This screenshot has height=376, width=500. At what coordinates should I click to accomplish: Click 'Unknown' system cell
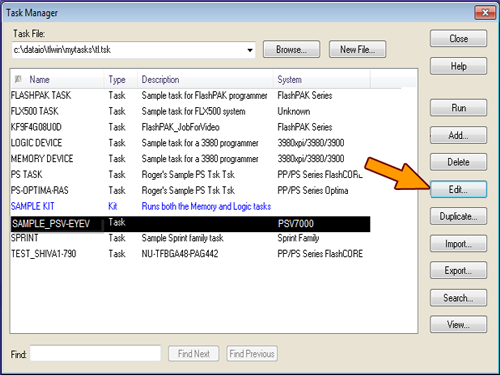click(294, 111)
